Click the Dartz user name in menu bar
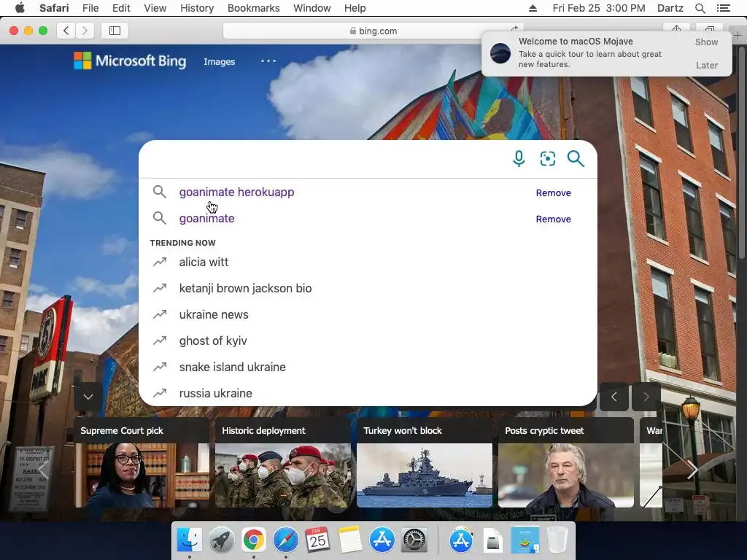 point(670,8)
